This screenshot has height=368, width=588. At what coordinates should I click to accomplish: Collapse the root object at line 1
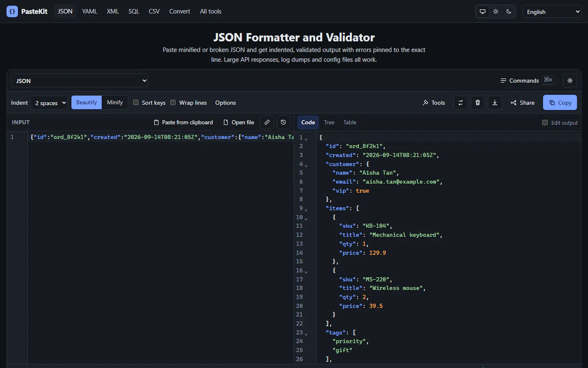pyautogui.click(x=306, y=139)
